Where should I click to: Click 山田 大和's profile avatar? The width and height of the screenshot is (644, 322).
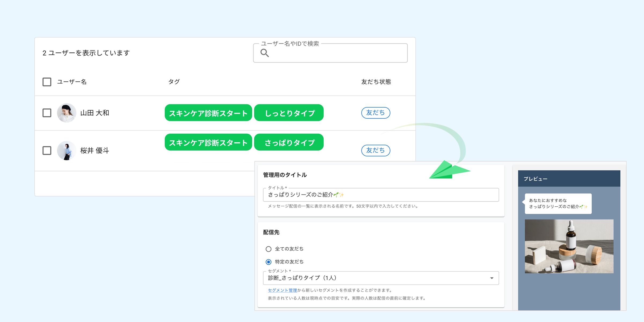[67, 113]
